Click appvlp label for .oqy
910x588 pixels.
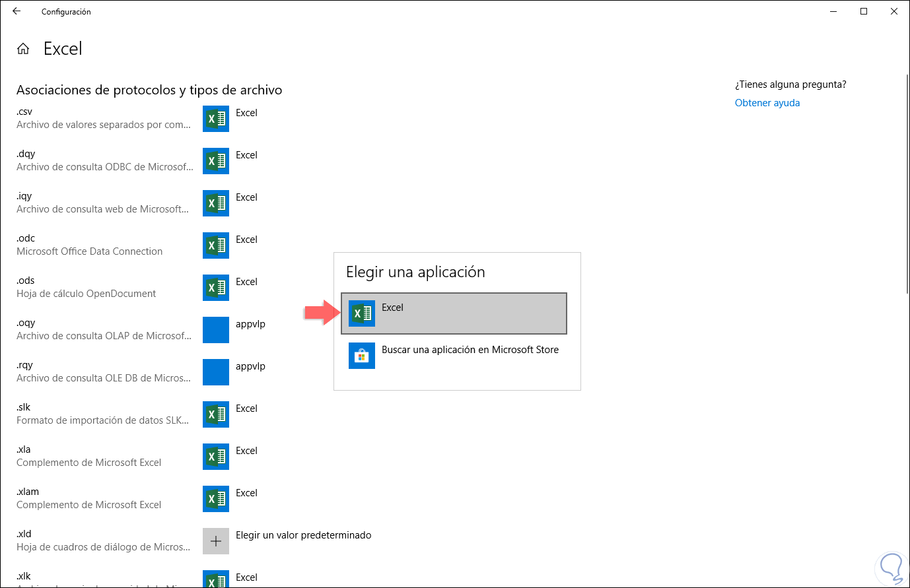(x=250, y=324)
